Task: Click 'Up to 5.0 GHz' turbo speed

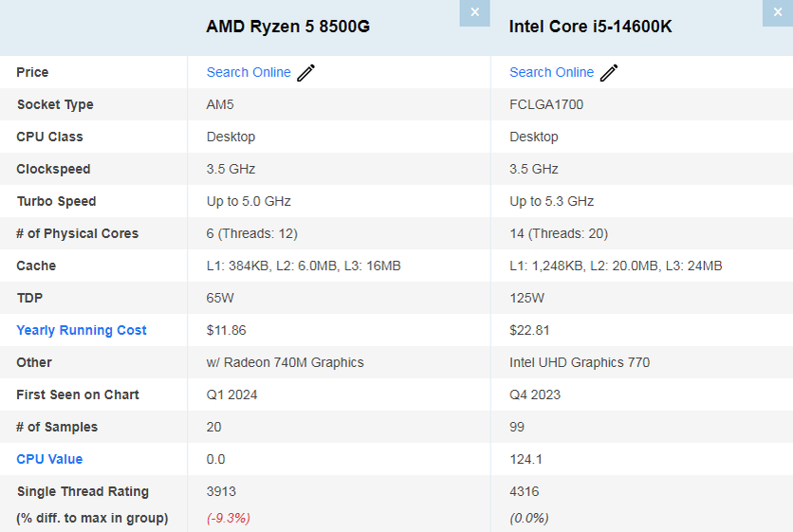Action: 249,201
